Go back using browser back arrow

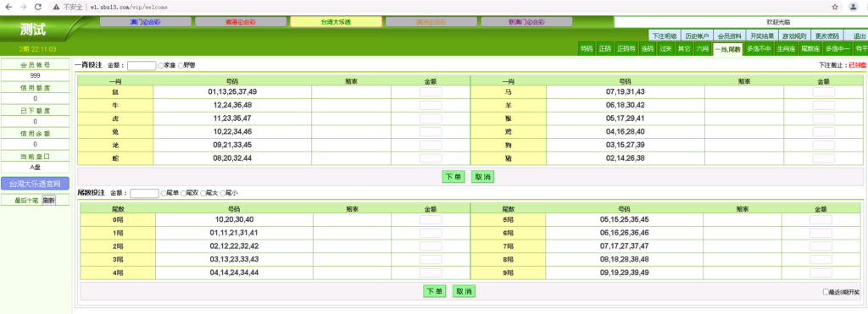[8, 7]
